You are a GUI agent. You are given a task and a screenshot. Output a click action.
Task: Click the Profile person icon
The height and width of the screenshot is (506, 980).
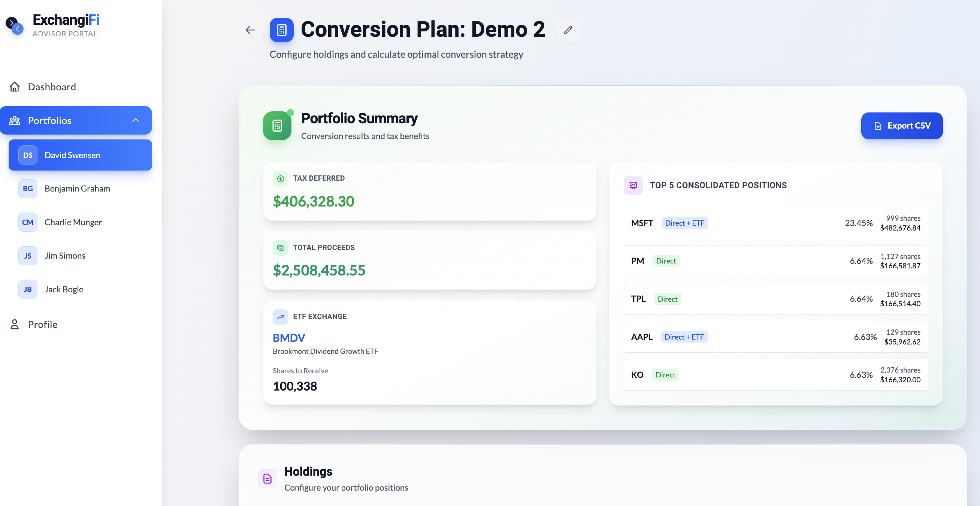(15, 324)
